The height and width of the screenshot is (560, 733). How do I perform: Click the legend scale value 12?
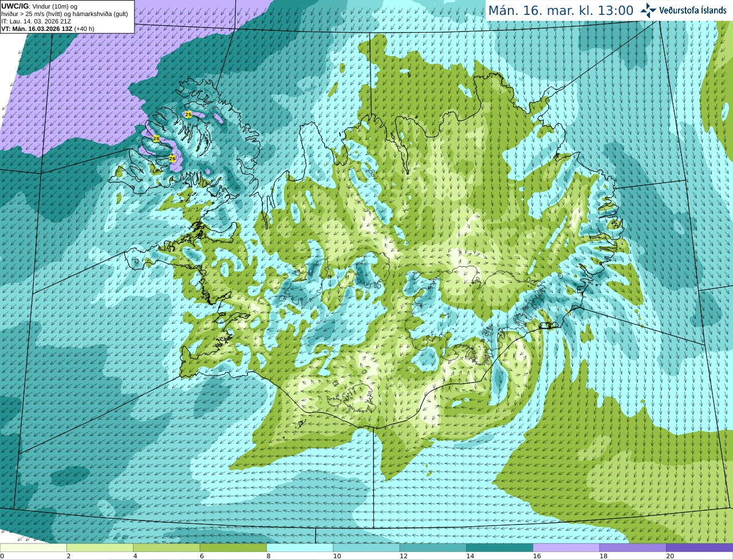coord(404,556)
